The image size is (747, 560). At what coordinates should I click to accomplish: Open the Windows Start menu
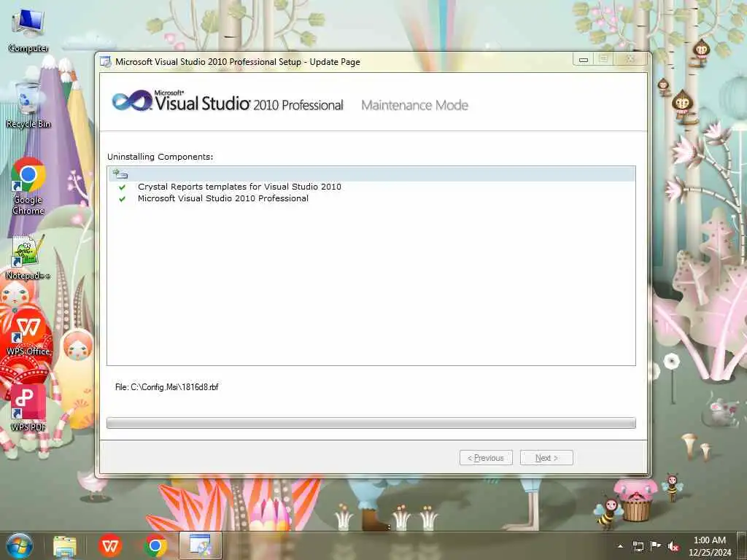click(20, 545)
